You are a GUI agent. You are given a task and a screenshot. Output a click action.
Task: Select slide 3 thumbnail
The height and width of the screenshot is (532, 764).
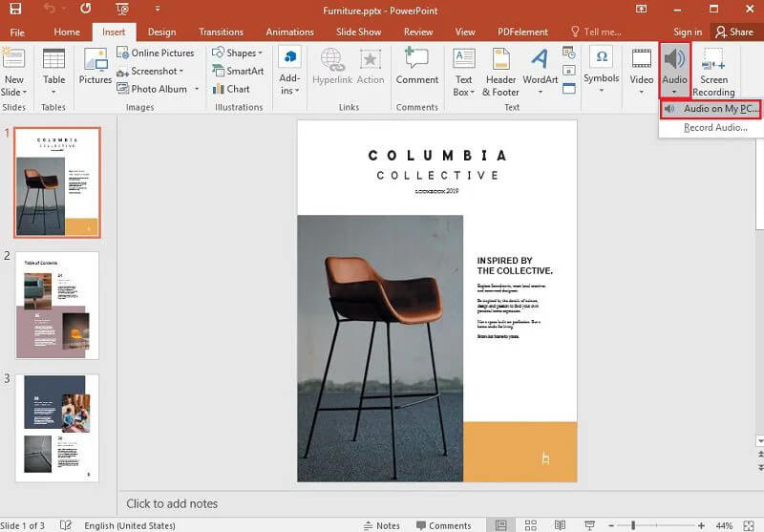57,428
